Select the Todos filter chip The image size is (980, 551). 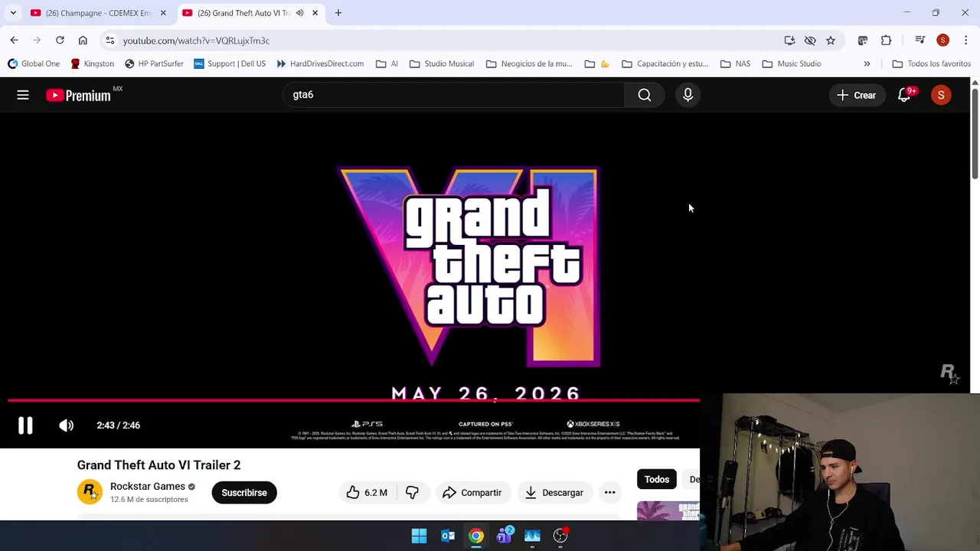tap(656, 480)
